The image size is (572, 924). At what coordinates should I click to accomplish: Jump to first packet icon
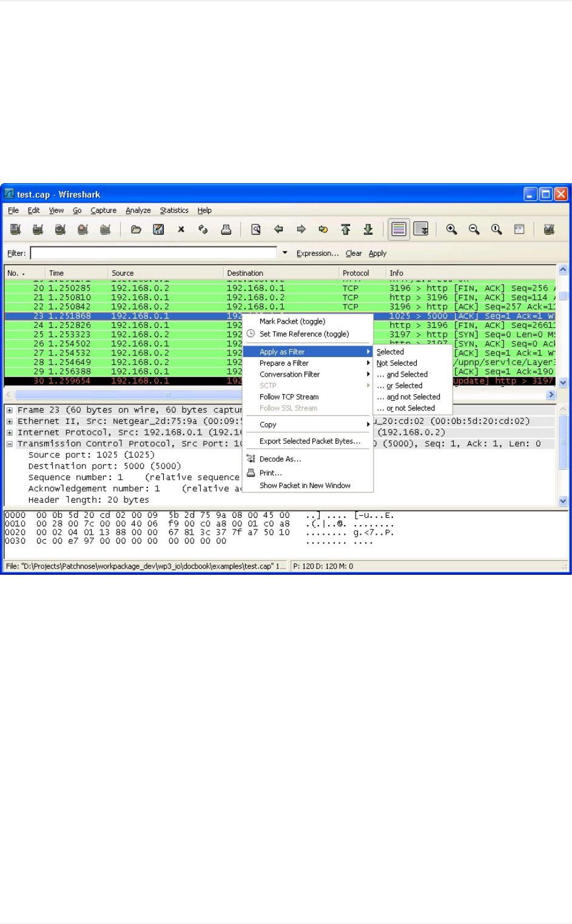[346, 229]
